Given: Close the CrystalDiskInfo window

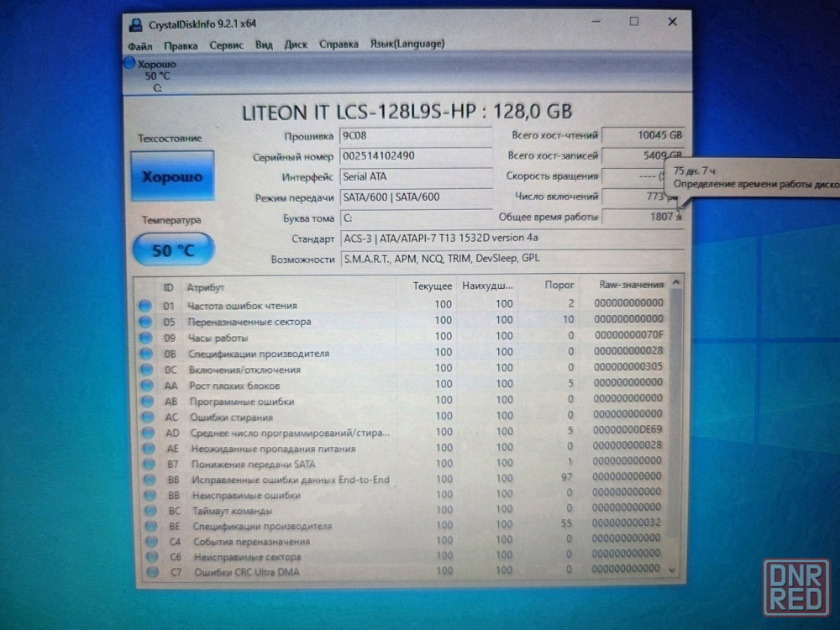Looking at the screenshot, I should [672, 22].
